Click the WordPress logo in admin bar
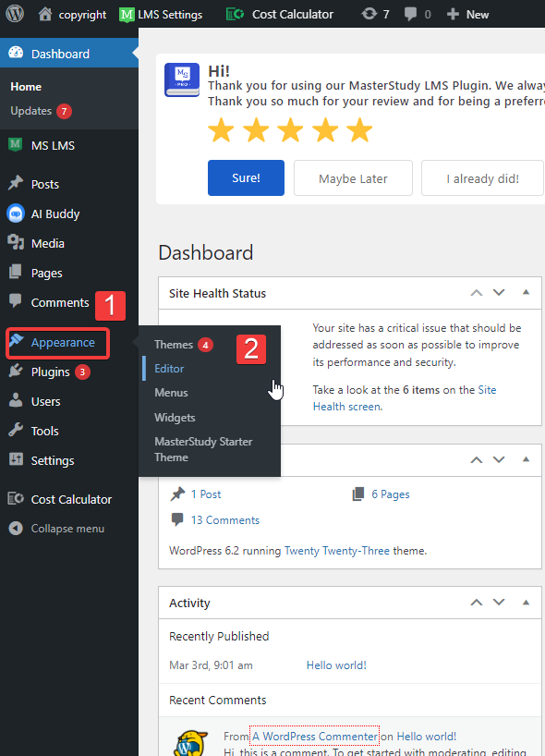This screenshot has height=756, width=545. click(15, 14)
